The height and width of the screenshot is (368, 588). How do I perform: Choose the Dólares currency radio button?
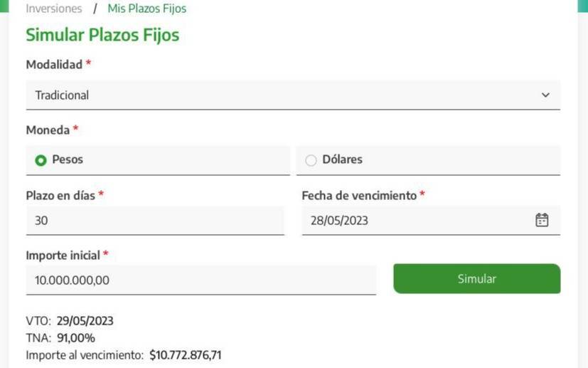311,160
